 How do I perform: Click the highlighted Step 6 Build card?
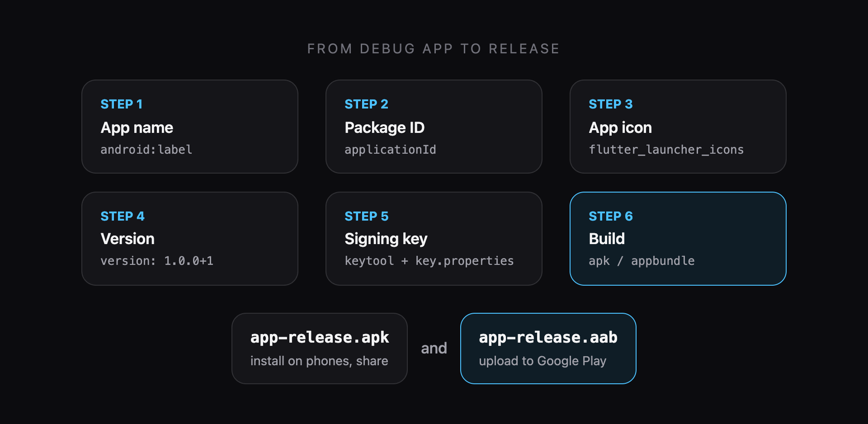point(678,239)
